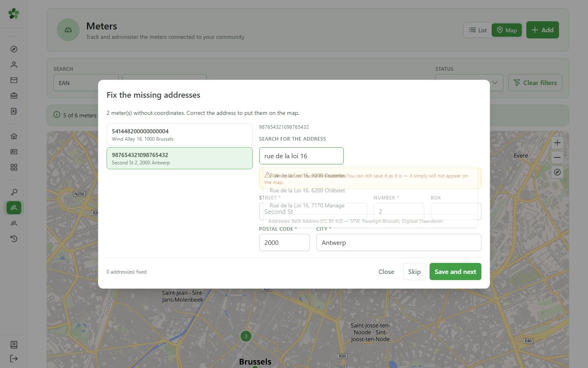The width and height of the screenshot is (588, 368).
Task: Click the City field containing Antwerp
Action: (x=399, y=242)
